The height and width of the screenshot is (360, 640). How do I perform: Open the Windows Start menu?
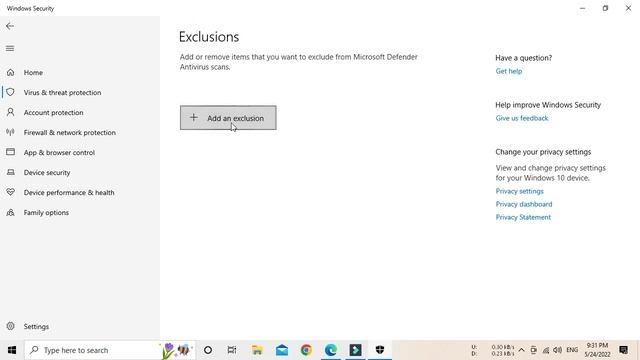click(12, 350)
